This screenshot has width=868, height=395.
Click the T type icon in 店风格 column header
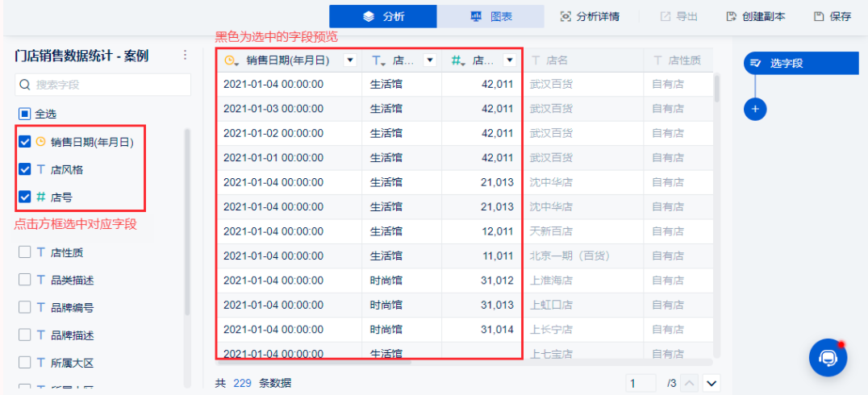coord(377,60)
